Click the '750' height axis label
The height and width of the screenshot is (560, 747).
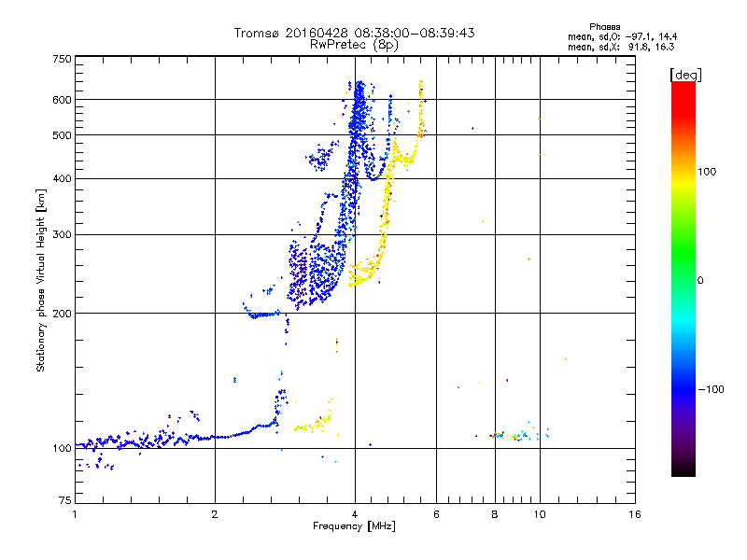click(62, 59)
